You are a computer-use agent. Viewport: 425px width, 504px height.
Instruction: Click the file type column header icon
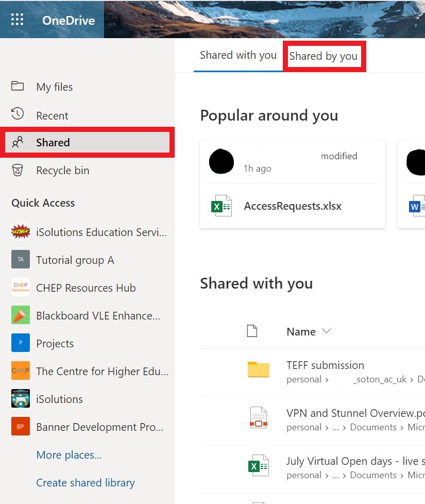252,331
